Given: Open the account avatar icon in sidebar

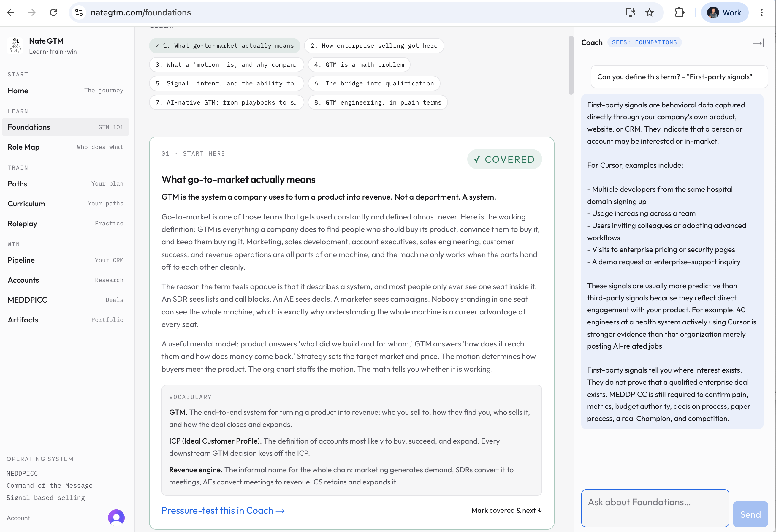Looking at the screenshot, I should coord(116,518).
